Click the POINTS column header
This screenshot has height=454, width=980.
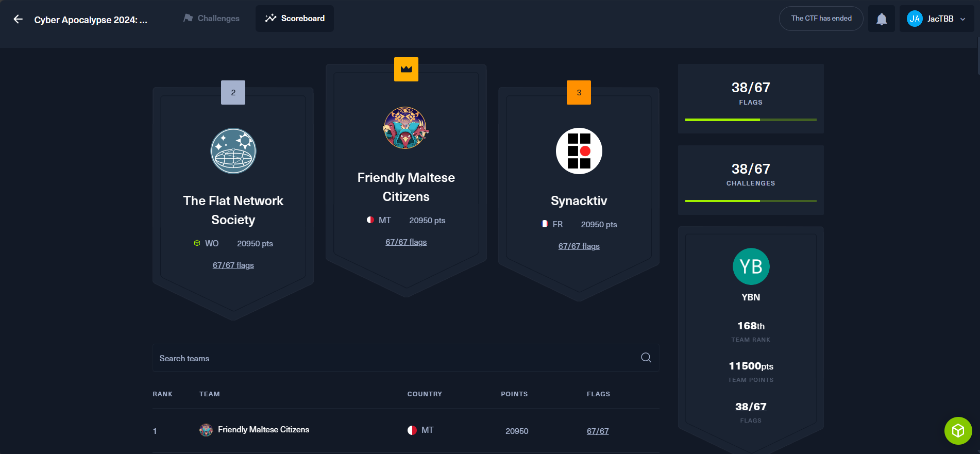coord(514,394)
